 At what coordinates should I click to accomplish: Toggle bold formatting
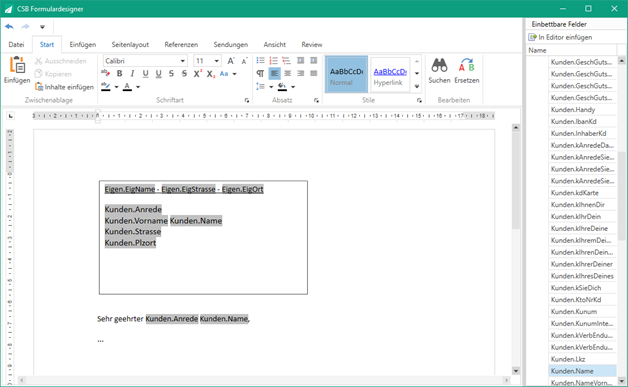(x=119, y=73)
